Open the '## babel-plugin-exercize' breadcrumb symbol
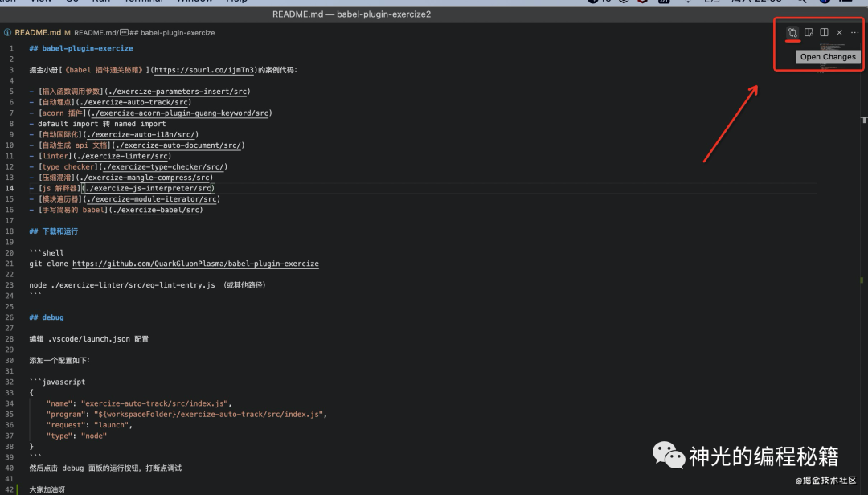The width and height of the screenshot is (868, 495). 172,33
